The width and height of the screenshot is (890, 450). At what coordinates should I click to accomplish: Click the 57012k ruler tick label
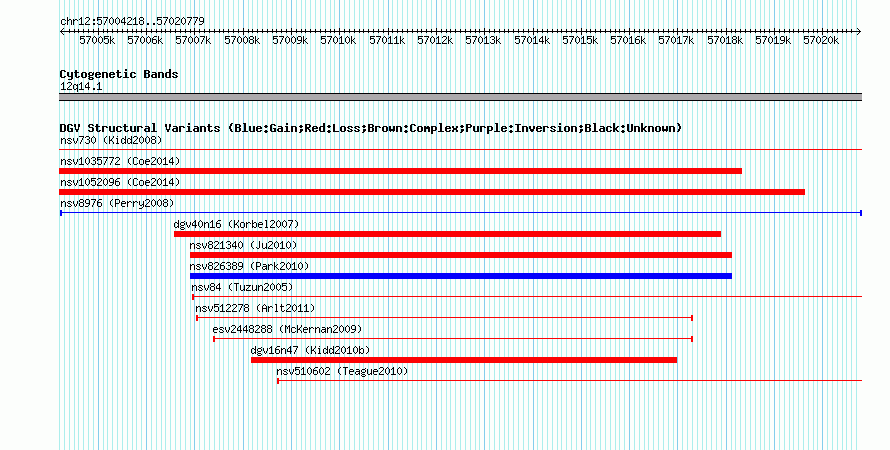point(435,40)
